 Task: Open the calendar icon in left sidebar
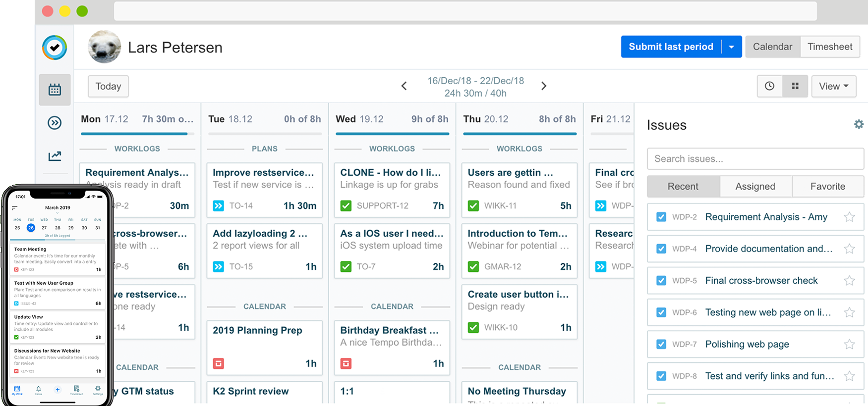coord(55,90)
